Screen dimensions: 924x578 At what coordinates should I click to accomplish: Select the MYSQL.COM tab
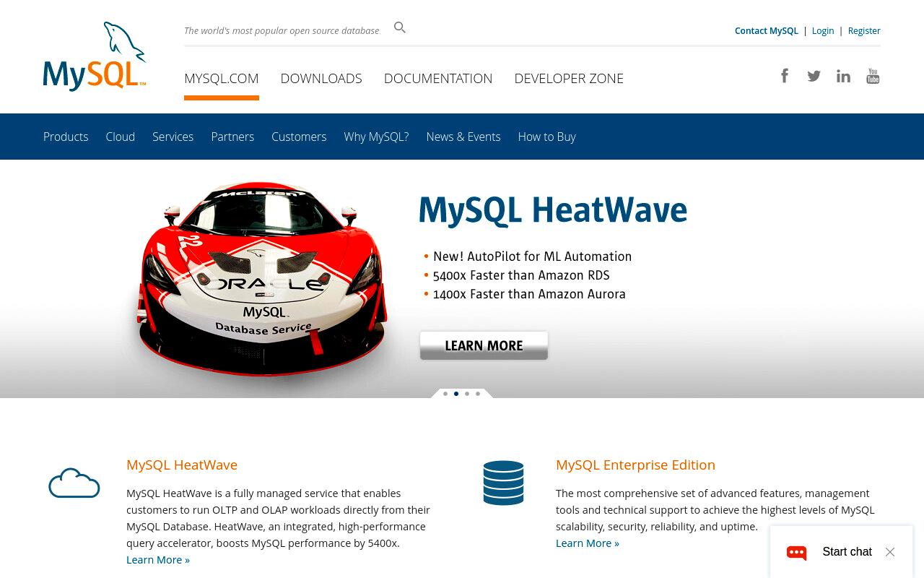pyautogui.click(x=222, y=78)
